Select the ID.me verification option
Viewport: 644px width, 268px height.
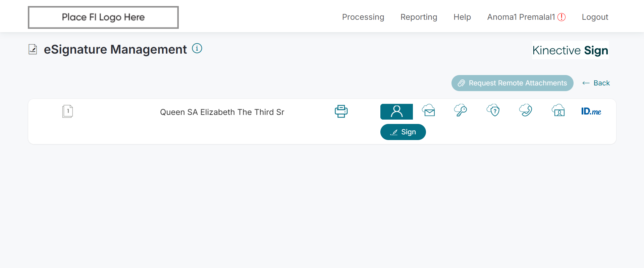[591, 111]
